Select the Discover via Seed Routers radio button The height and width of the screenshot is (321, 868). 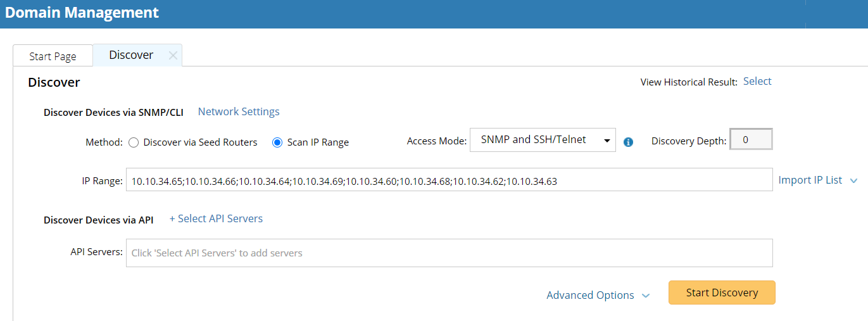pyautogui.click(x=134, y=142)
